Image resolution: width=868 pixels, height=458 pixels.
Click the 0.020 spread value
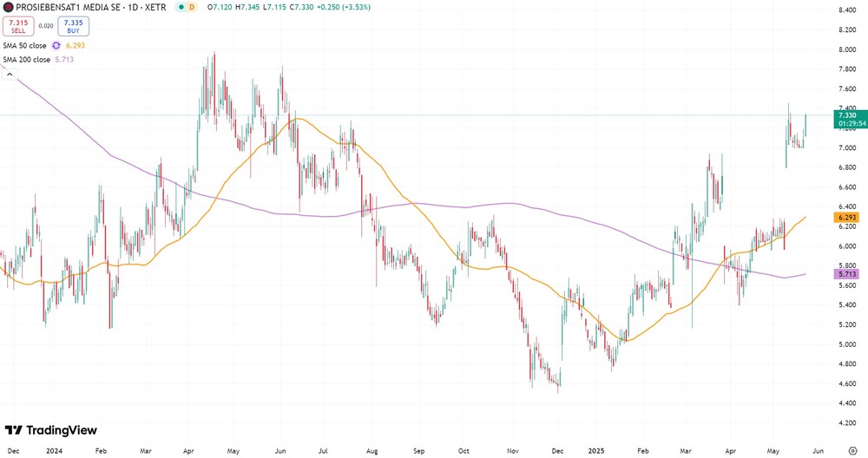coord(46,26)
